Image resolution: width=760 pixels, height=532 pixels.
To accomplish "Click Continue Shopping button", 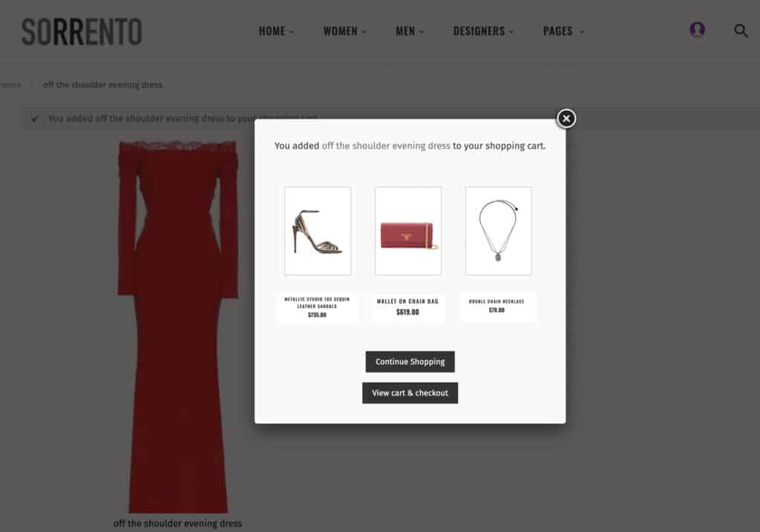I will [x=410, y=361].
